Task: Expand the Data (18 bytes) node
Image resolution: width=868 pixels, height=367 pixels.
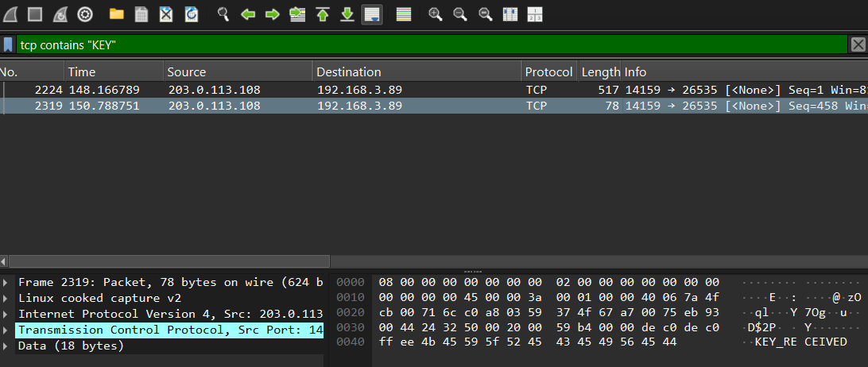Action: [x=6, y=346]
